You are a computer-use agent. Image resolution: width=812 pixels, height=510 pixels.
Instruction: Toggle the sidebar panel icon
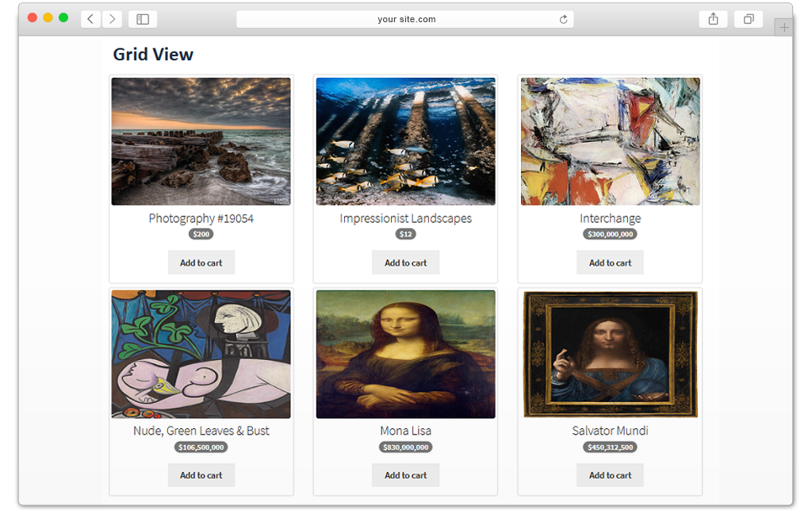[x=143, y=19]
